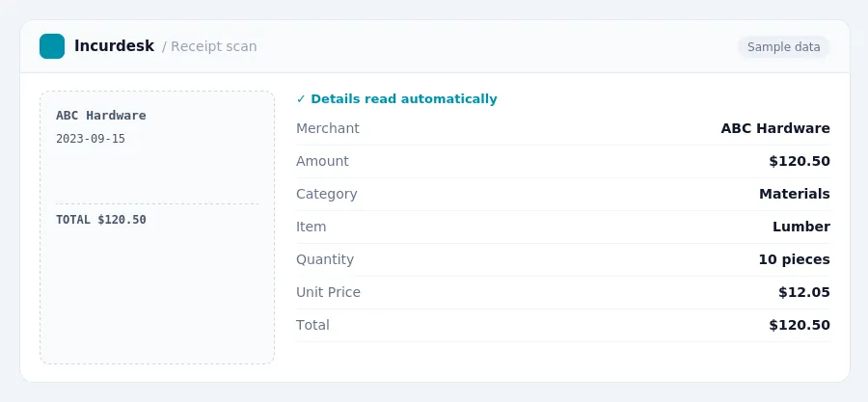Click the Details read automatically heading
This screenshot has height=402, width=868.
pyautogui.click(x=403, y=99)
